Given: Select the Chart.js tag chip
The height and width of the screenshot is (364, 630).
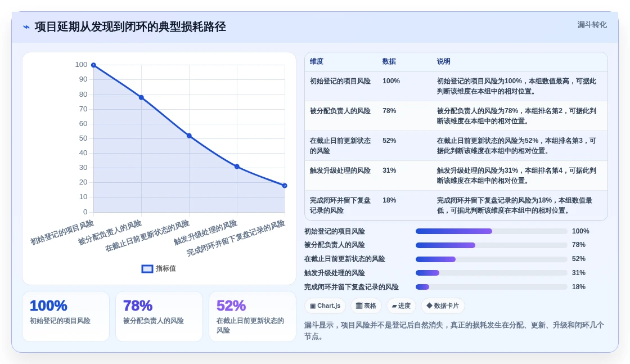Looking at the screenshot, I should 325,305.
